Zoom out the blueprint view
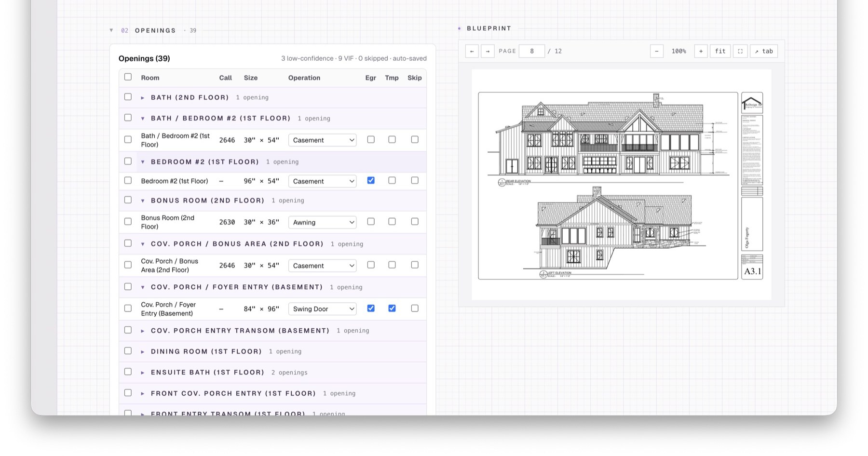The width and height of the screenshot is (868, 456). click(x=656, y=51)
